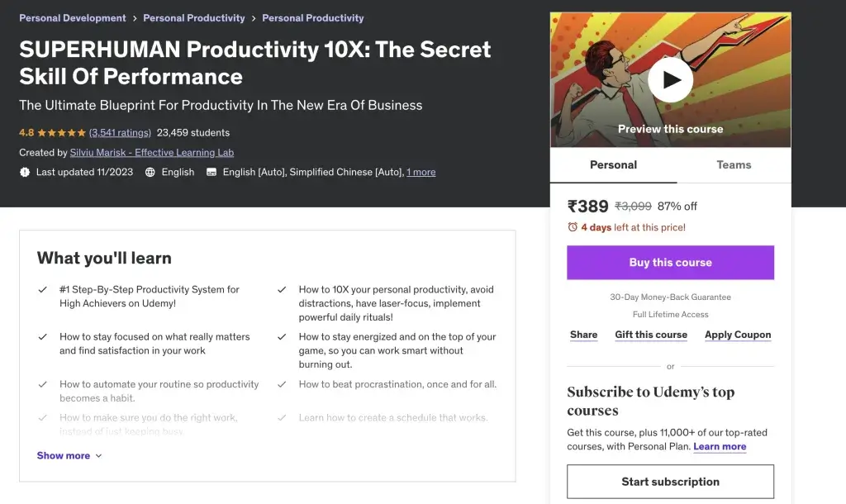Click the Share button

pyautogui.click(x=583, y=335)
